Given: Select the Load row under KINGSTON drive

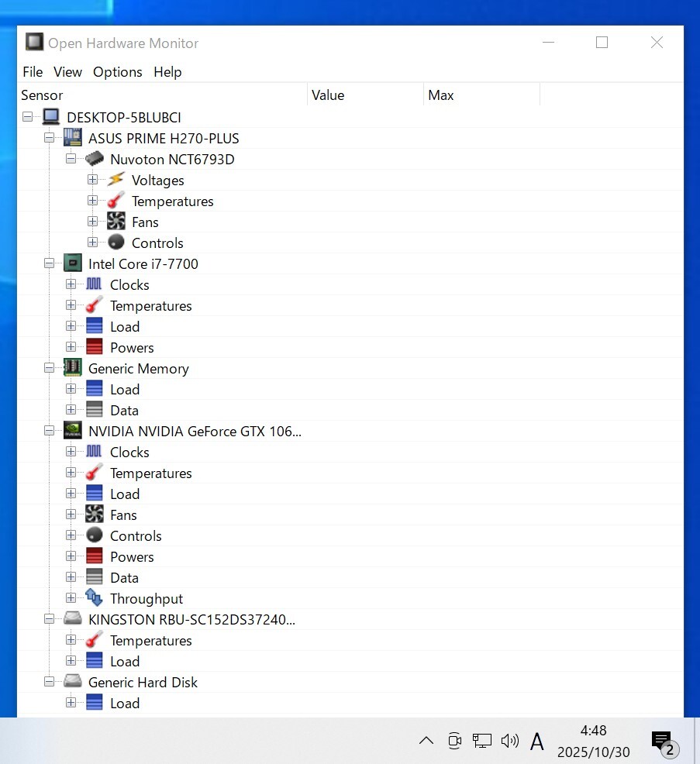Looking at the screenshot, I should pyautogui.click(x=350, y=661).
